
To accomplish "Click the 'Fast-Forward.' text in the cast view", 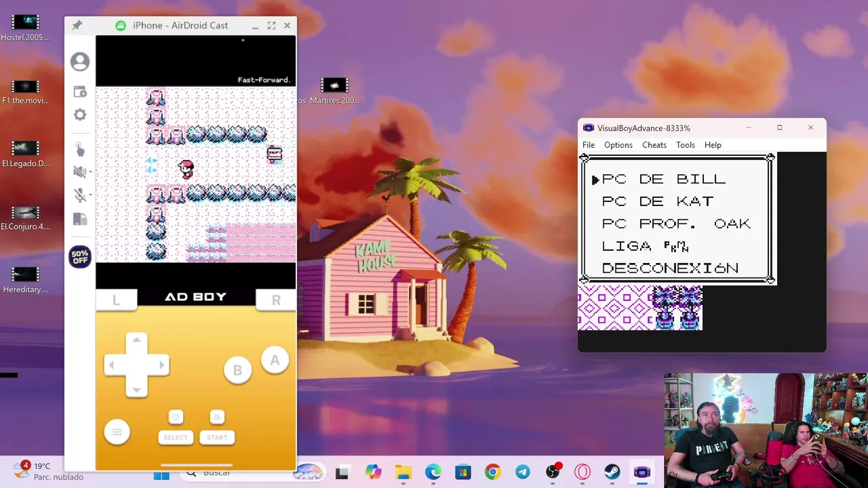I will (264, 80).
